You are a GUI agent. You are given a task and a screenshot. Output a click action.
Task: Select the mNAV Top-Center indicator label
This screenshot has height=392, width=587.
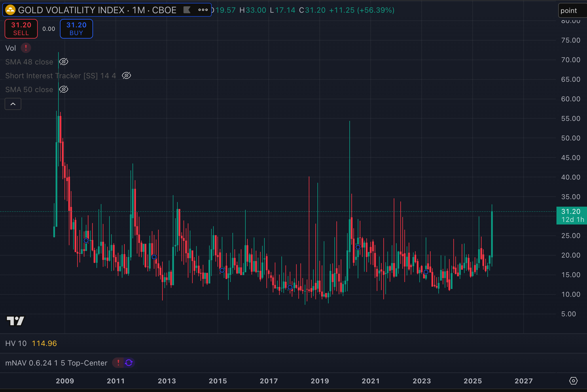[56, 363]
